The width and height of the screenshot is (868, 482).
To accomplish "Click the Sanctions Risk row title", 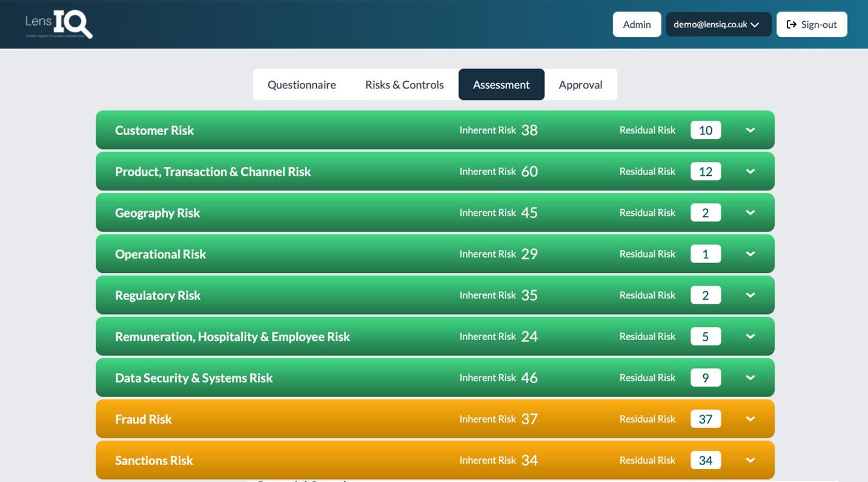I will [x=154, y=460].
